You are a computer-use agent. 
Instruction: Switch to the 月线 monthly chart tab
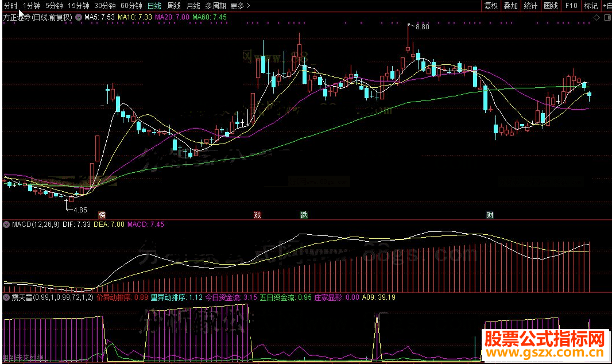coord(193,6)
